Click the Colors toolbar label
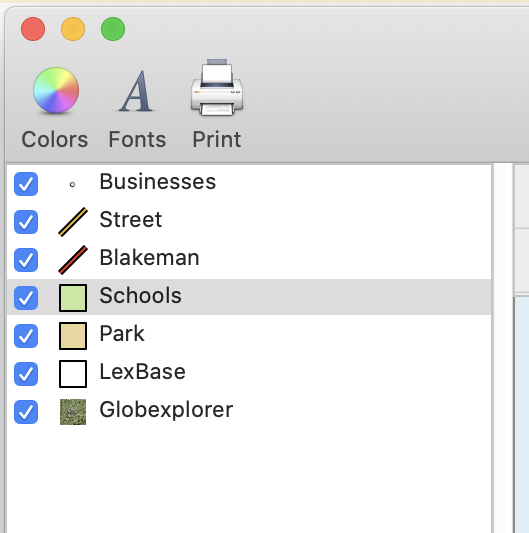The image size is (529, 533). pos(55,139)
